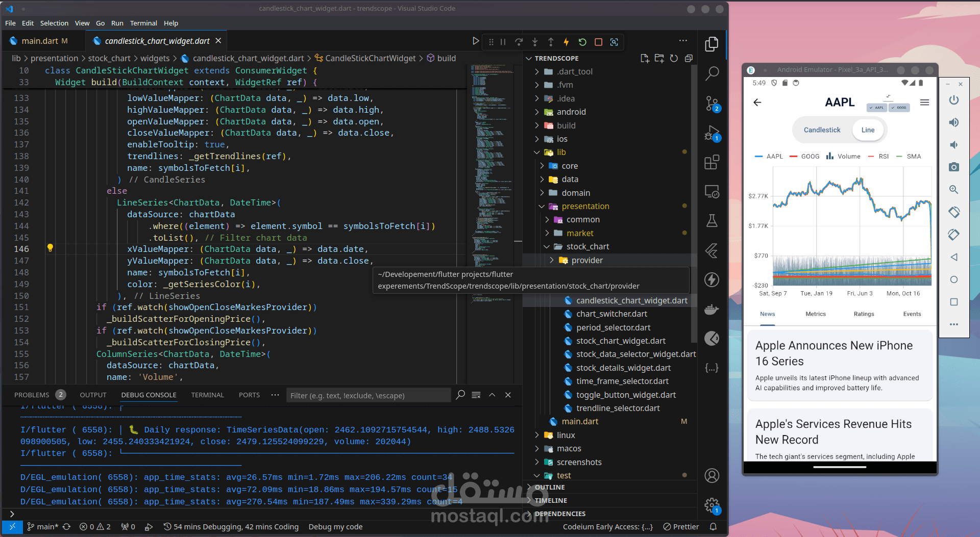This screenshot has width=980, height=537.
Task: Click the debug console filter field
Action: pyautogui.click(x=369, y=396)
